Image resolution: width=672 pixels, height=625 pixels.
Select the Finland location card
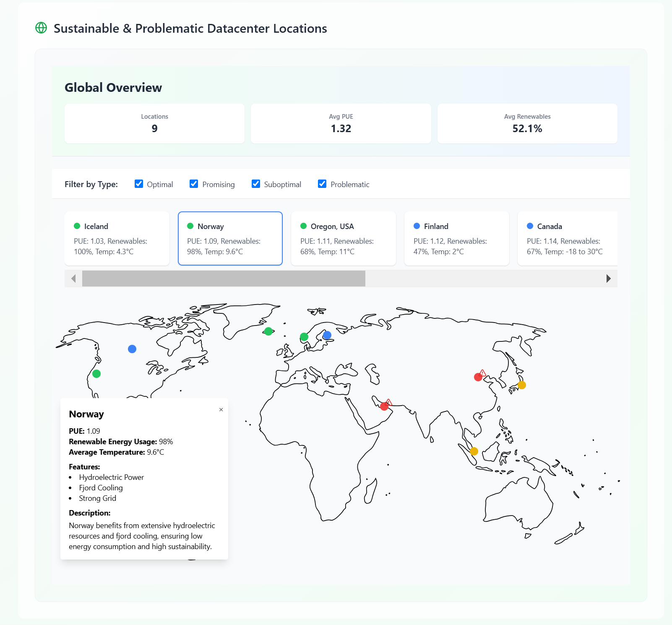(x=457, y=238)
